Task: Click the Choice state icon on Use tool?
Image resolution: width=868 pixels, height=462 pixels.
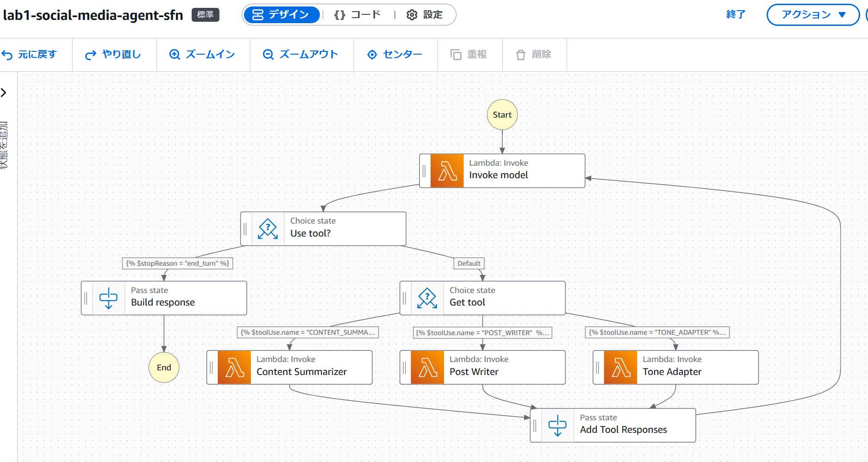Action: (268, 229)
